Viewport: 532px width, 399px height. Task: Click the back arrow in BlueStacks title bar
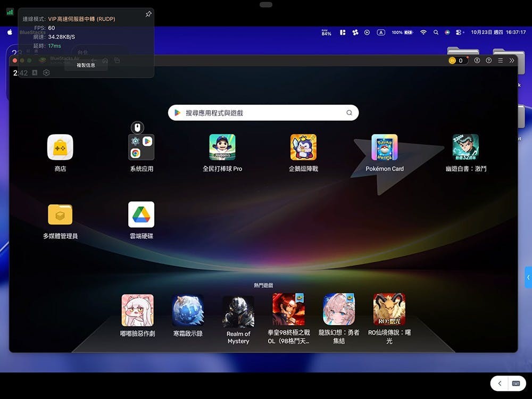click(x=94, y=61)
